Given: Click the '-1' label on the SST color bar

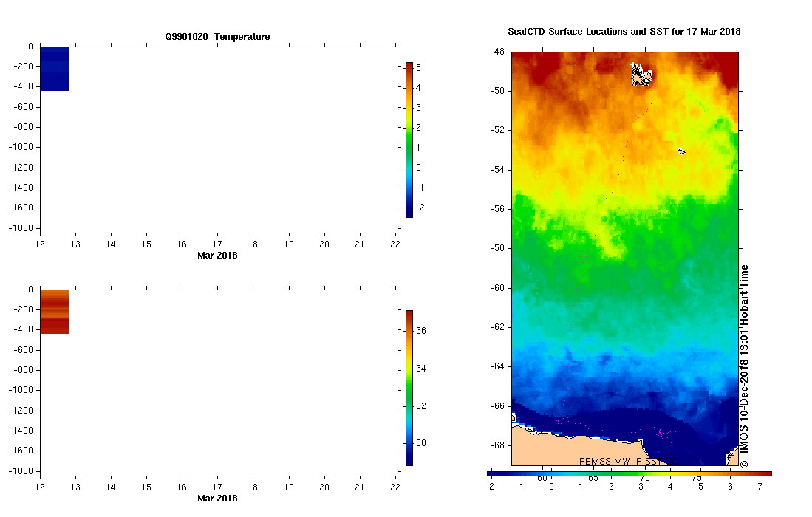Looking at the screenshot, I should 519,487.
